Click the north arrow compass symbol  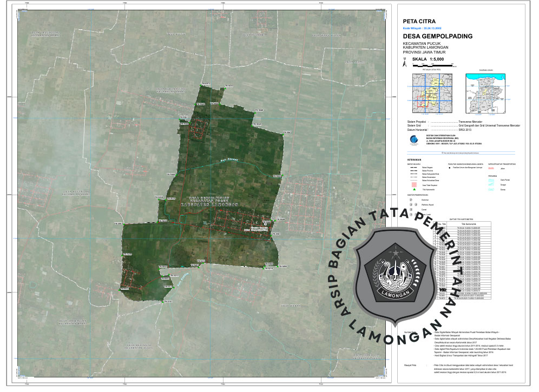[404, 63]
